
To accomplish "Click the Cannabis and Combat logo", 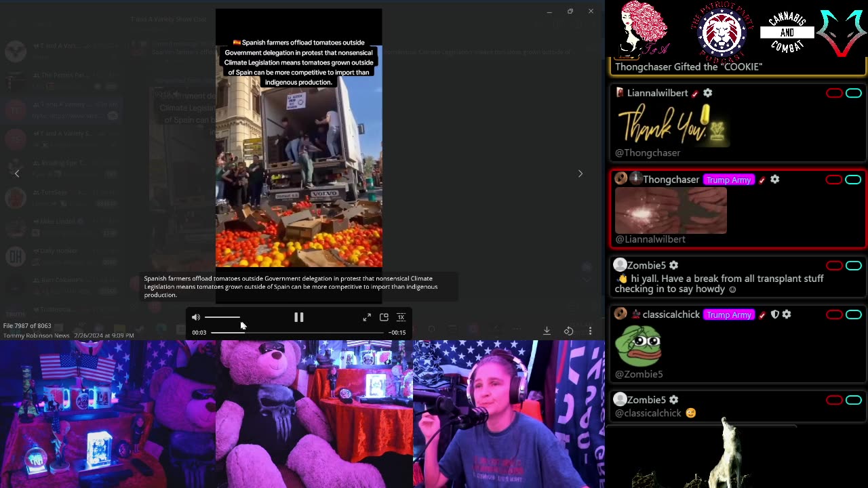I will [x=787, y=32].
